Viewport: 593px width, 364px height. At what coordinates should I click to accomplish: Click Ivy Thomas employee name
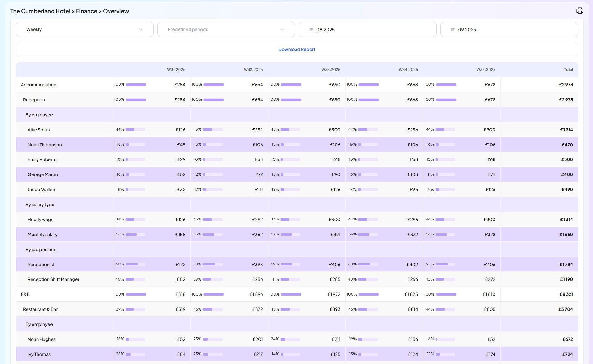tap(39, 354)
